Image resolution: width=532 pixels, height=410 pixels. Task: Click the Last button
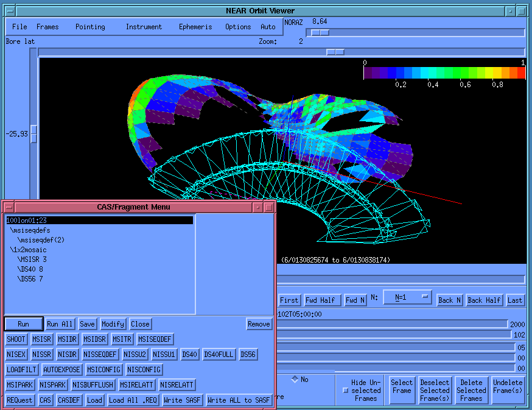pos(515,300)
